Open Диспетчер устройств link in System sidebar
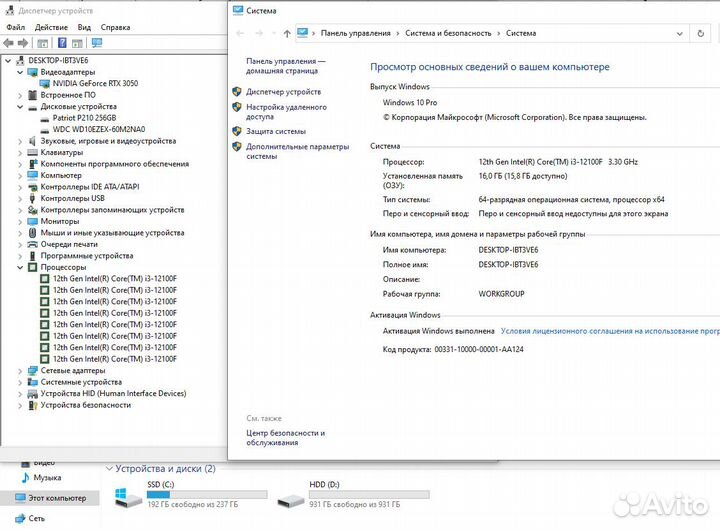720x530 pixels. 283,92
